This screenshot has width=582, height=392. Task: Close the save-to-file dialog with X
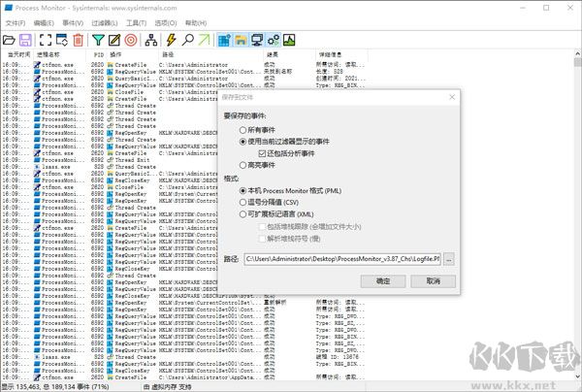(x=452, y=97)
